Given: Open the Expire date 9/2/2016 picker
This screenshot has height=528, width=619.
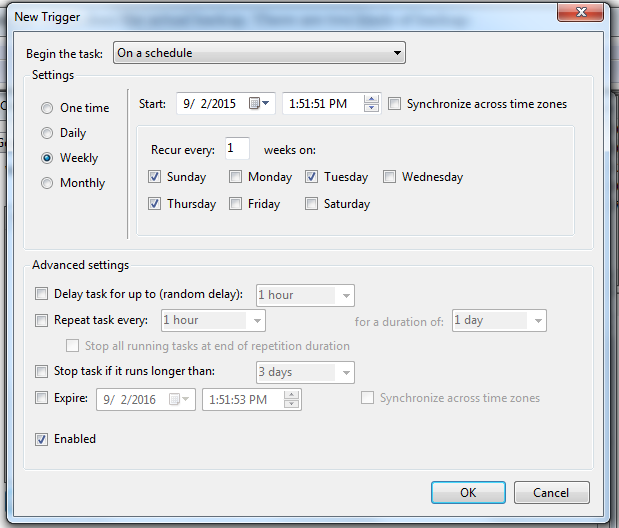Looking at the screenshot, I should click(179, 399).
